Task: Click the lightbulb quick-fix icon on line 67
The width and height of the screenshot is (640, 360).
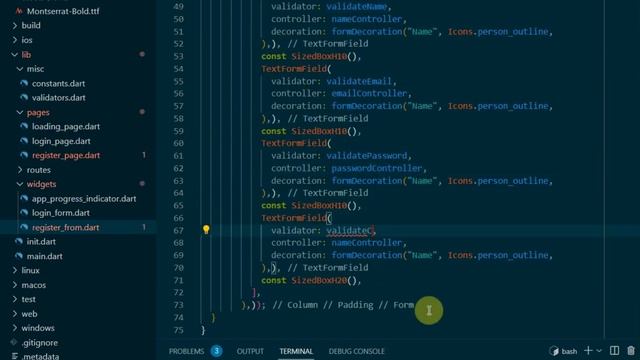Action: point(206,229)
